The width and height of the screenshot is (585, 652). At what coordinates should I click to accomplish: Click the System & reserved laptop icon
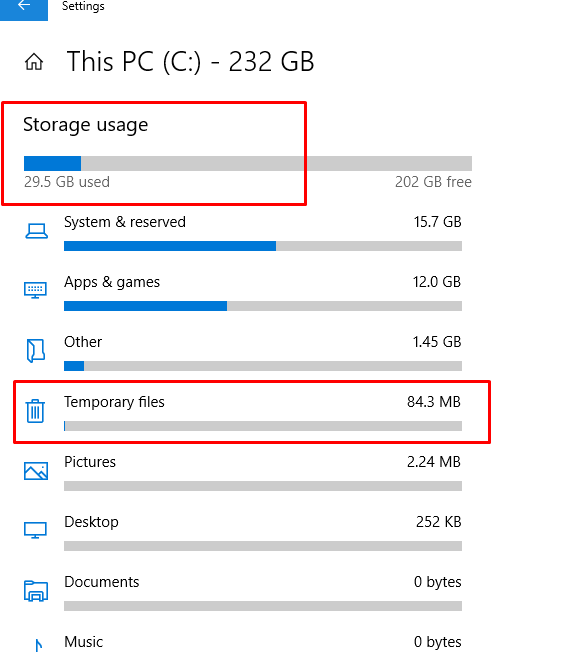36,231
